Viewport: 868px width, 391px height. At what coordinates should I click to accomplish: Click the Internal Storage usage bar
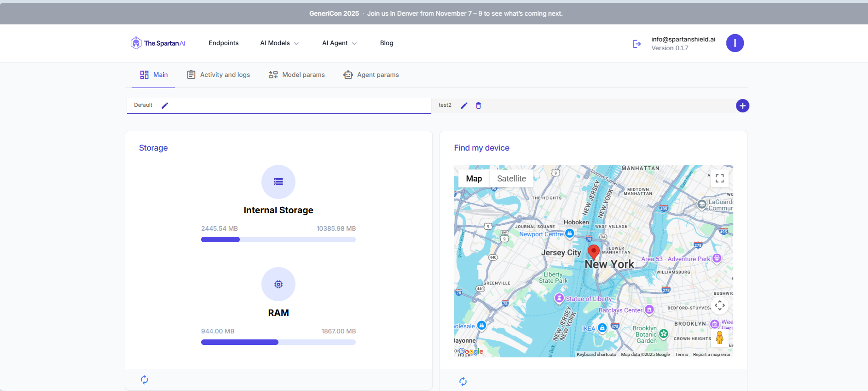point(278,239)
